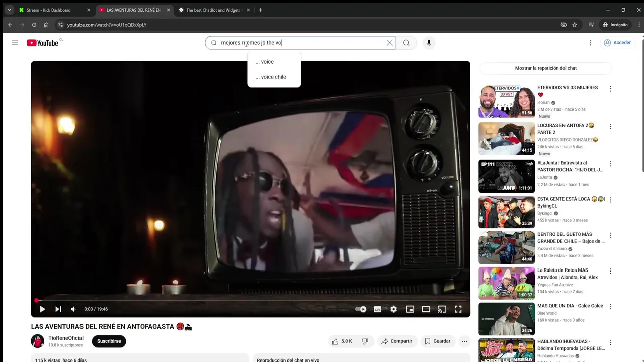
Task: Share the video via Compartir
Action: tap(396, 341)
